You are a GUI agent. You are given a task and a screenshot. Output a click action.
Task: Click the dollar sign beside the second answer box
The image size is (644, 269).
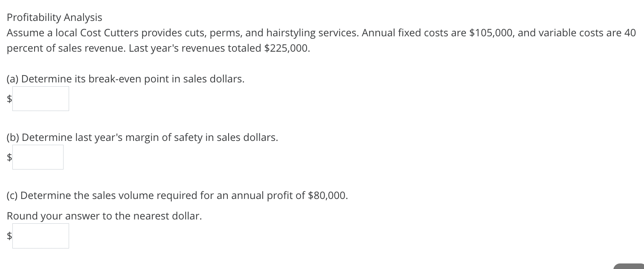pos(9,157)
